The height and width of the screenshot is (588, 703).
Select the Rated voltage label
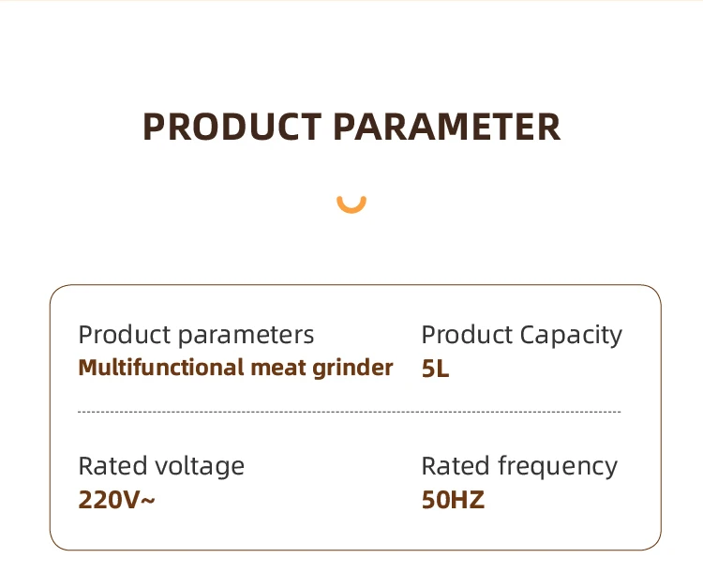[161, 466]
